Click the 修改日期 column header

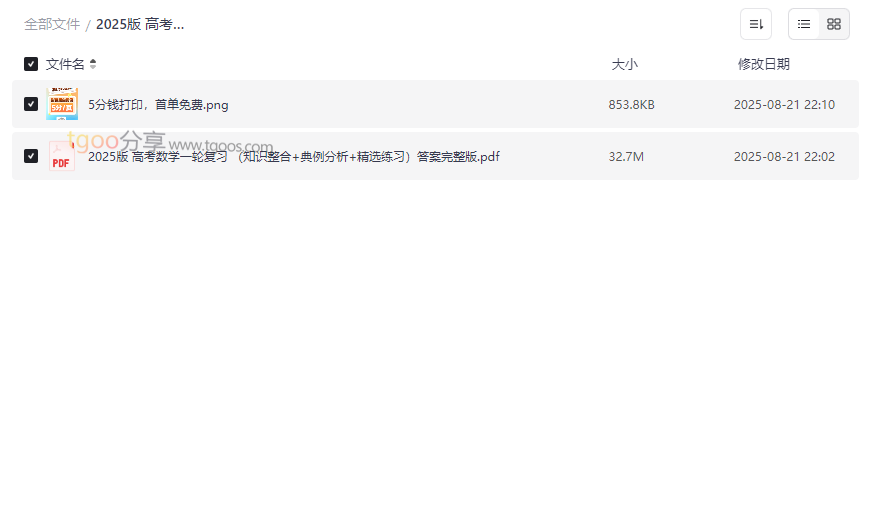tap(764, 64)
